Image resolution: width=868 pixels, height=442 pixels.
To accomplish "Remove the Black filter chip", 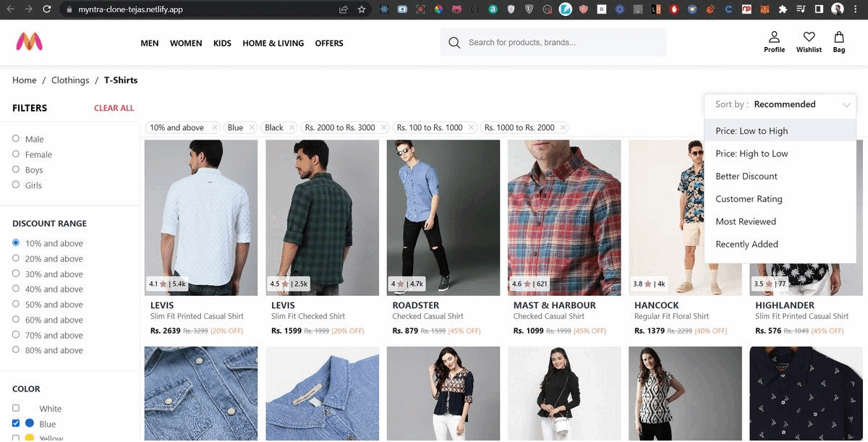I will click(292, 127).
